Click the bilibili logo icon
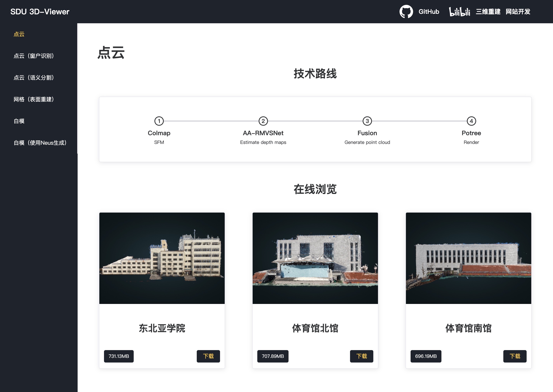 [x=459, y=12]
